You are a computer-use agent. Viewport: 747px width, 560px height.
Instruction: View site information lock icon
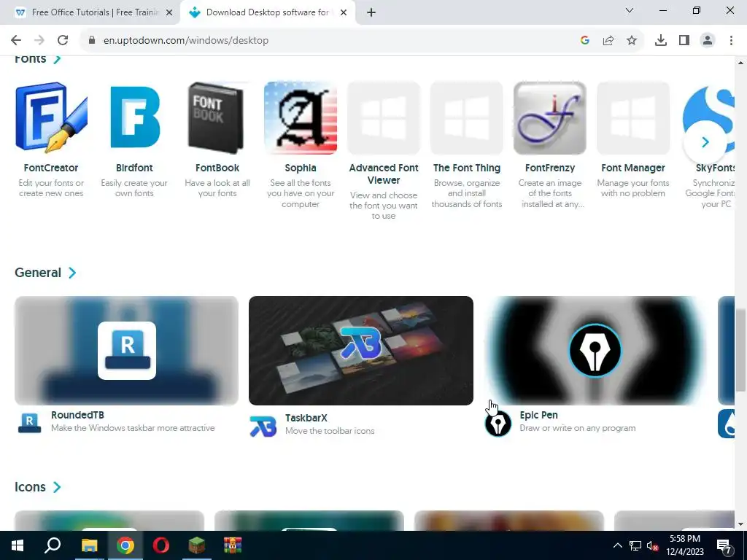point(92,41)
